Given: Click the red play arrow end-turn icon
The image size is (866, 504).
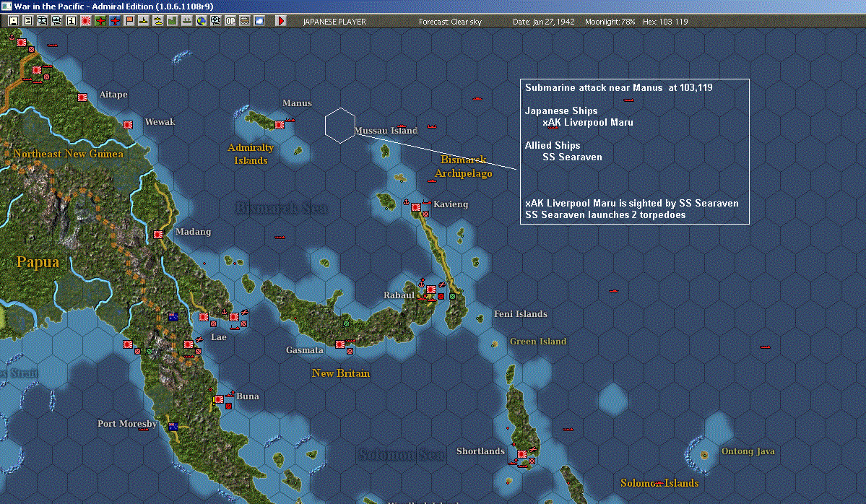Looking at the screenshot, I should 280,21.
